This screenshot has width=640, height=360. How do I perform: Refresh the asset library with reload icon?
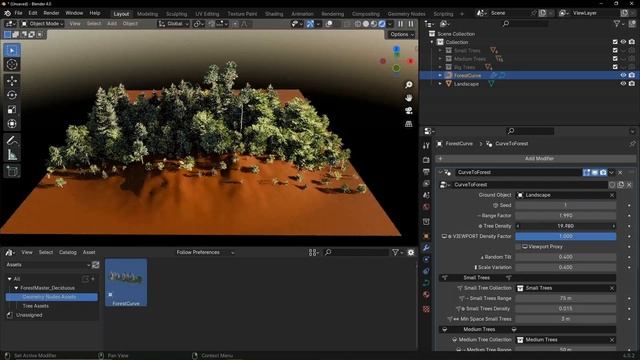(96, 265)
